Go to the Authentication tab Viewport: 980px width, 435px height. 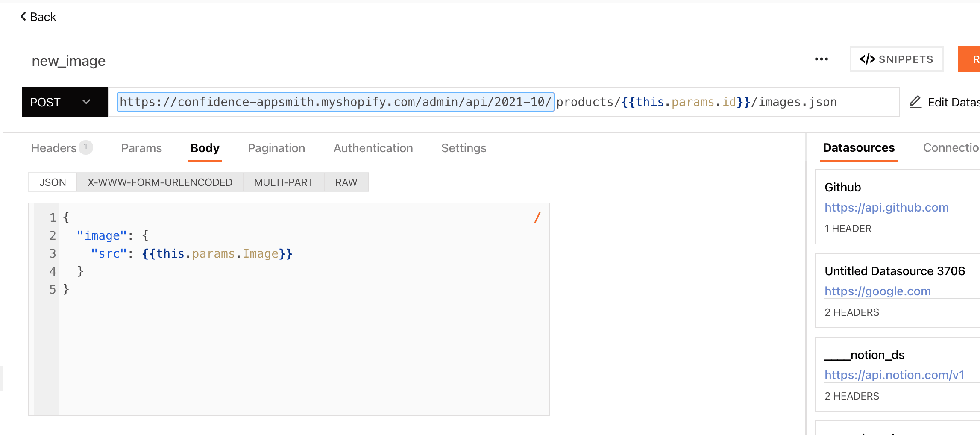pos(373,148)
